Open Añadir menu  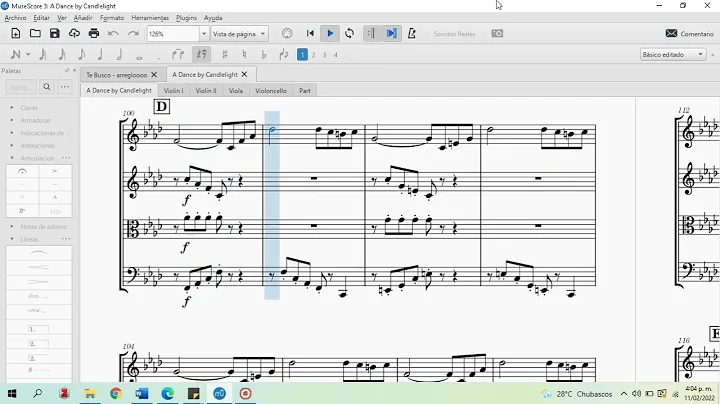pos(83,18)
